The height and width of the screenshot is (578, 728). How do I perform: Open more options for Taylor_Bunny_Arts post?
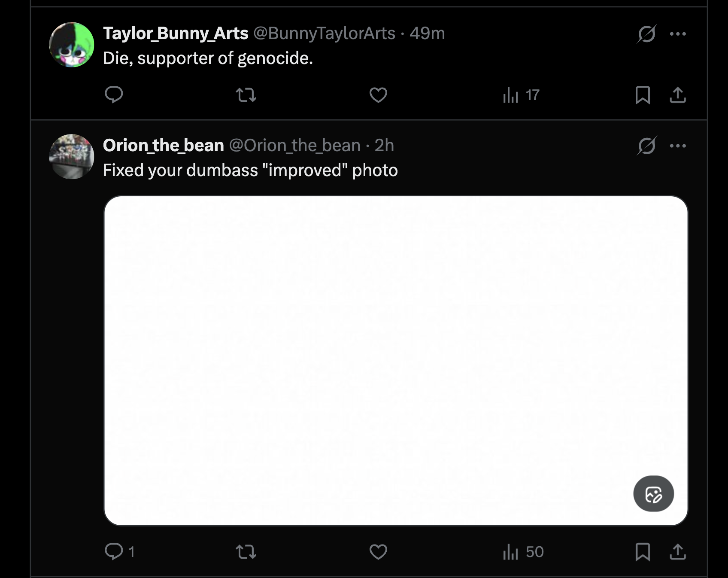point(678,33)
